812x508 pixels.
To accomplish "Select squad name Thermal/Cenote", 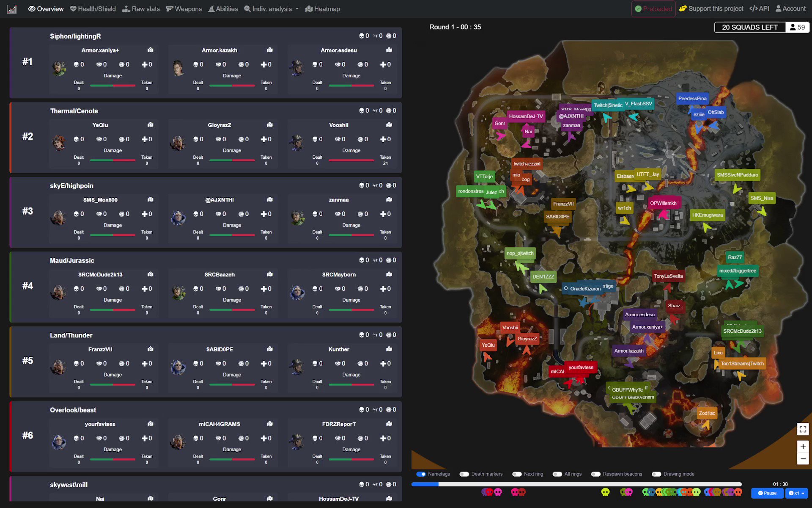I will click(74, 111).
